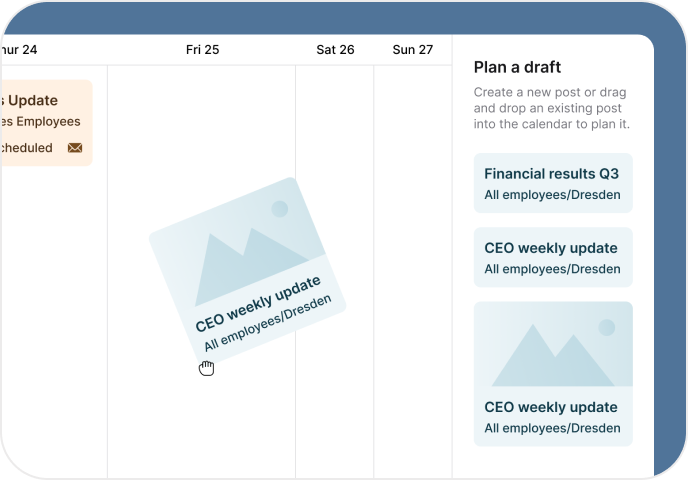Click the audience line under Financial results Q3

(552, 195)
